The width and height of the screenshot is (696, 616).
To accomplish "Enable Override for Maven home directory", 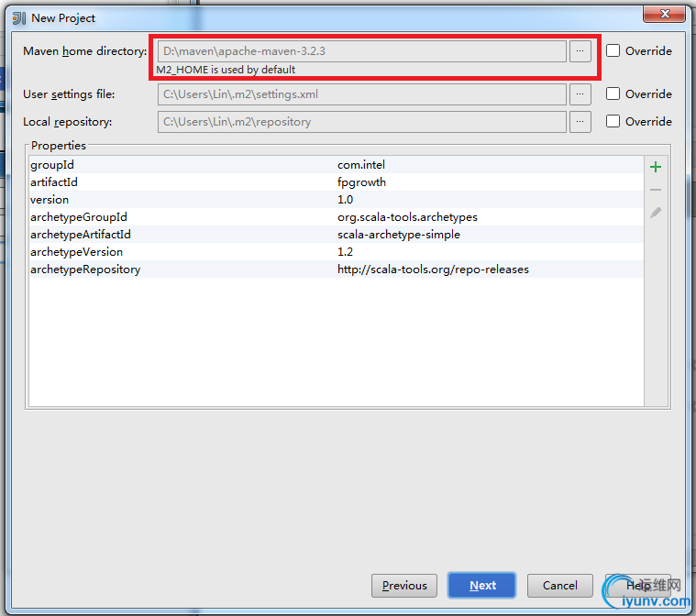I will (x=613, y=50).
